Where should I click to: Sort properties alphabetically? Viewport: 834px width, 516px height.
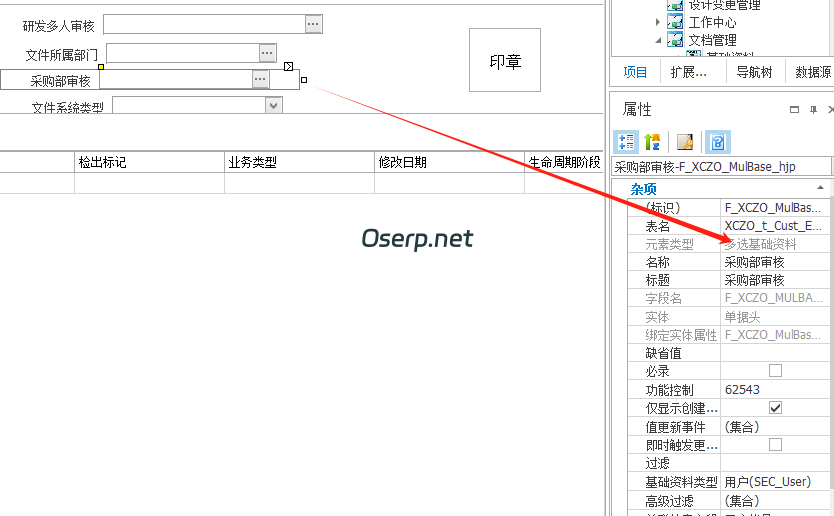click(x=652, y=142)
